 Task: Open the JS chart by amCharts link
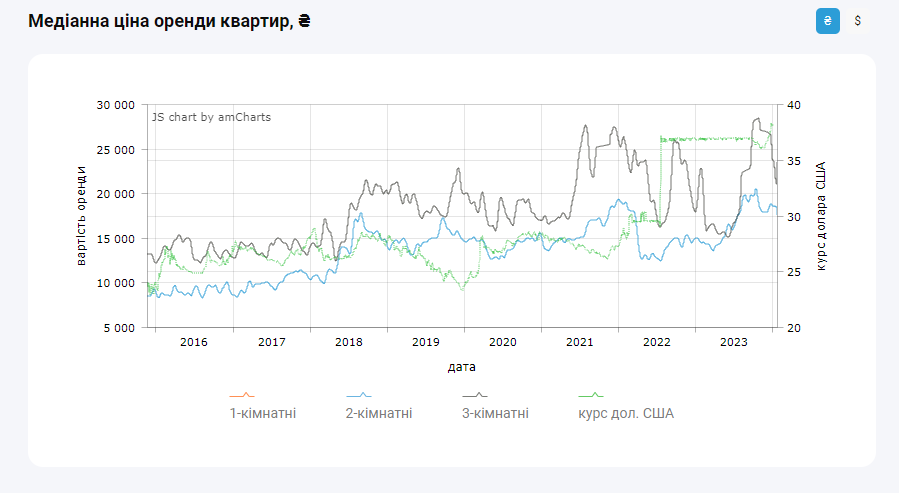211,117
